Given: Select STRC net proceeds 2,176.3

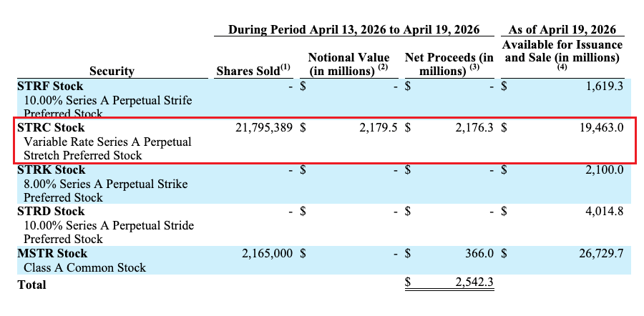Looking at the screenshot, I should coord(474,128).
